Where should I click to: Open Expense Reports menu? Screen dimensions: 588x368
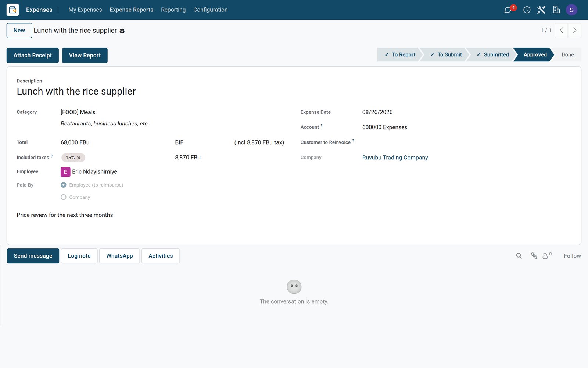(x=131, y=10)
